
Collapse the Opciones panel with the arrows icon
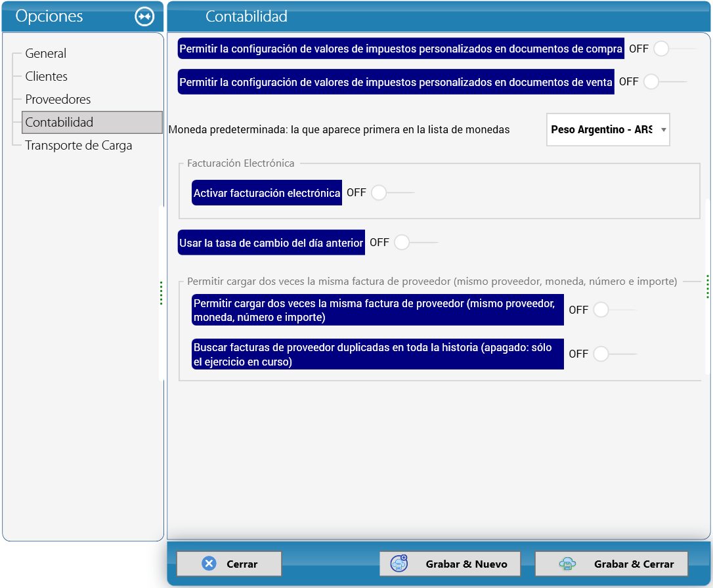[144, 17]
